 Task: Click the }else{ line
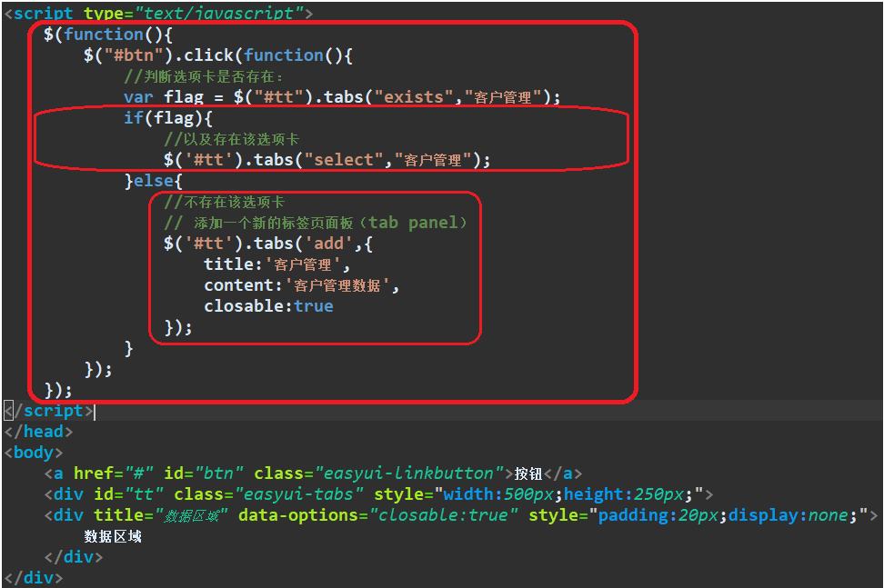click(x=154, y=181)
